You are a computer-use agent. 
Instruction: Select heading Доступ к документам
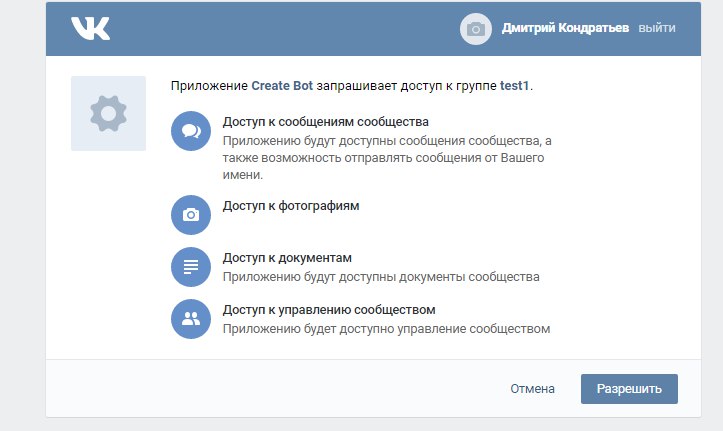point(287,258)
